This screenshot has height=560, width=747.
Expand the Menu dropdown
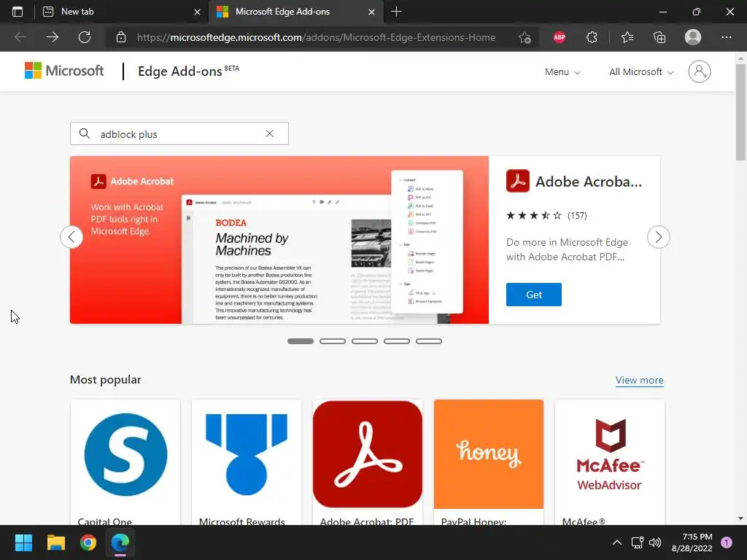pyautogui.click(x=562, y=72)
